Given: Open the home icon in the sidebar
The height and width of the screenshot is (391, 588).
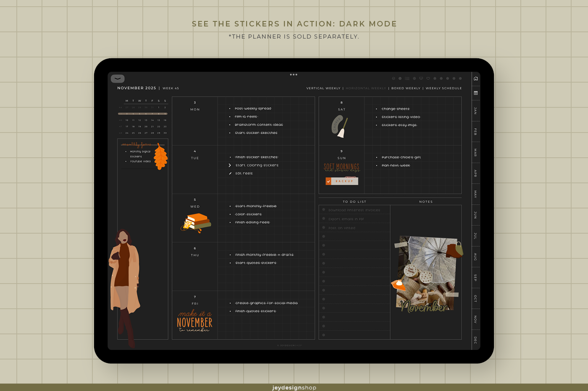Looking at the screenshot, I should pos(475,78).
